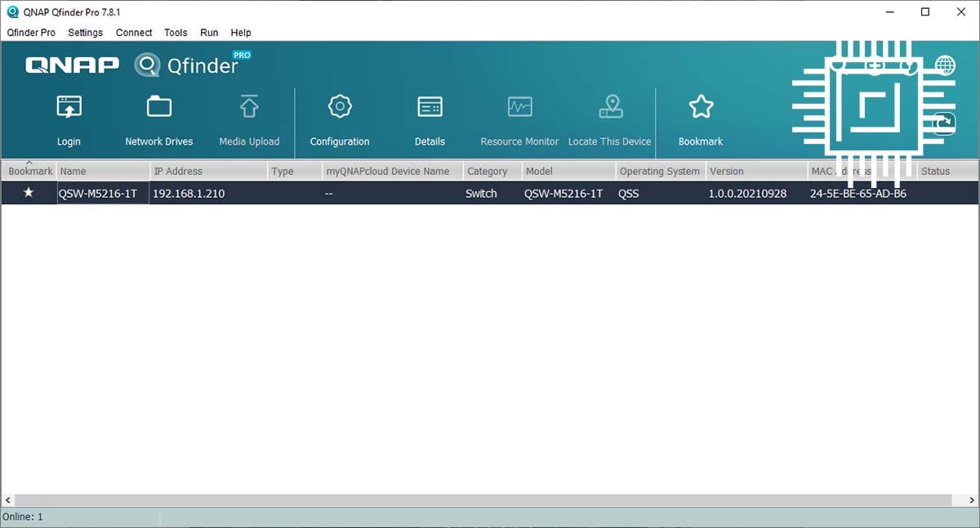Maximize the Qfinder Pro window

pyautogui.click(x=925, y=12)
